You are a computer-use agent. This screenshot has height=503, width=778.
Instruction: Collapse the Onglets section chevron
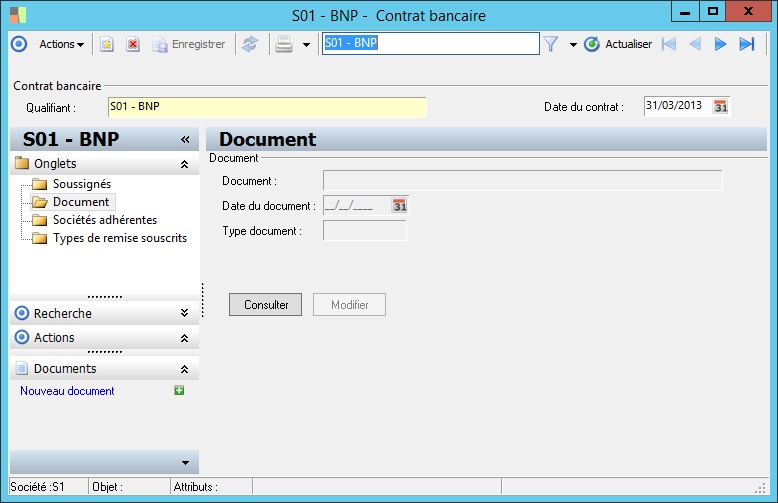[185, 164]
